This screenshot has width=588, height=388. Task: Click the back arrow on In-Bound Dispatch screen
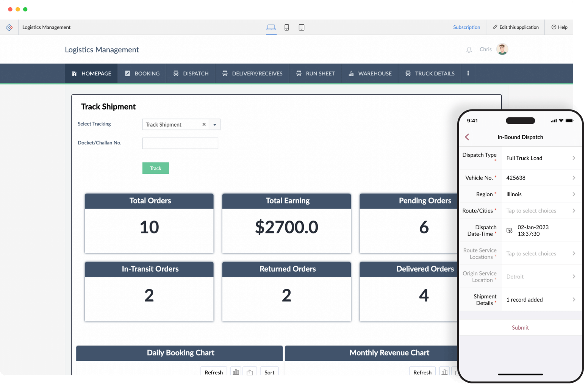coord(467,137)
